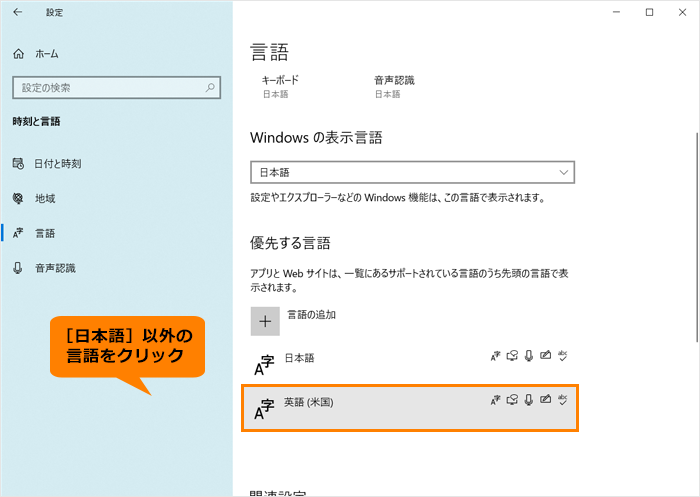Click spell check icon in 日本語 row
This screenshot has width=700, height=497.
pyautogui.click(x=562, y=356)
